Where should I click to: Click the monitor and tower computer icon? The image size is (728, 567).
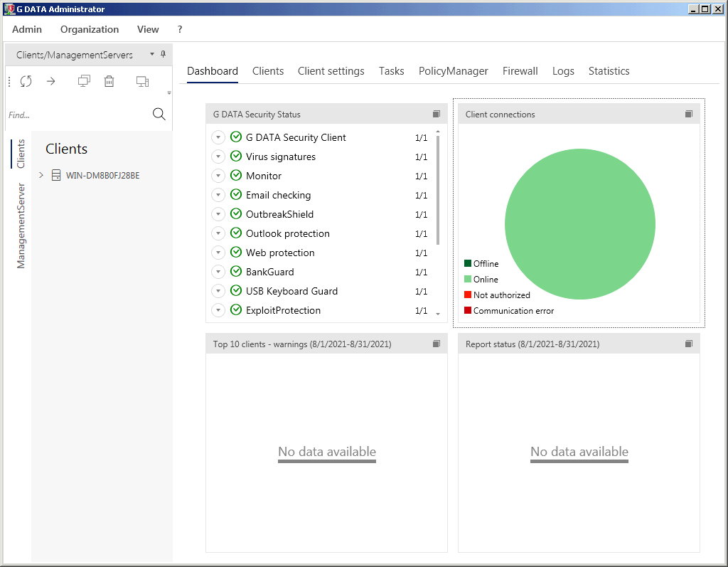142,81
